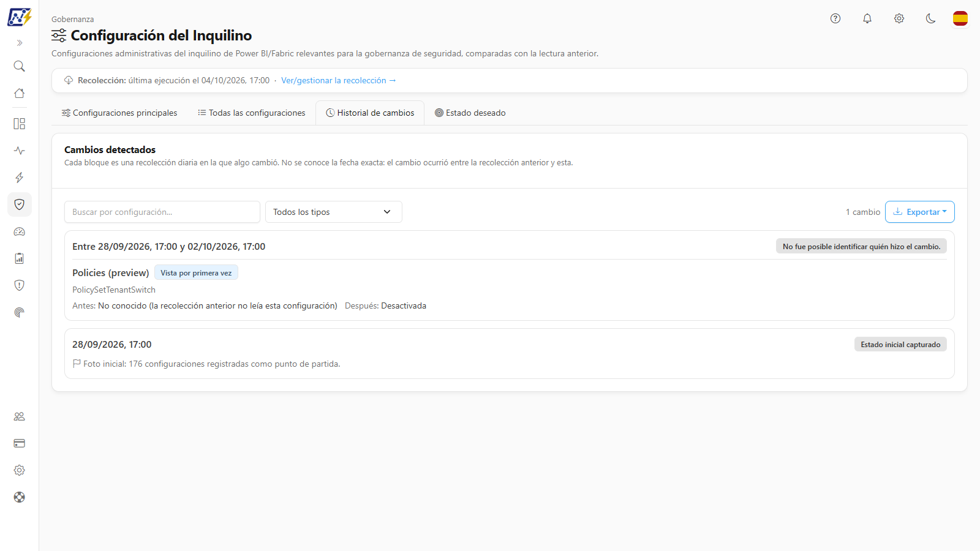Image resolution: width=980 pixels, height=551 pixels.
Task: Click the Vista por primera vez badge
Action: pyautogui.click(x=196, y=273)
